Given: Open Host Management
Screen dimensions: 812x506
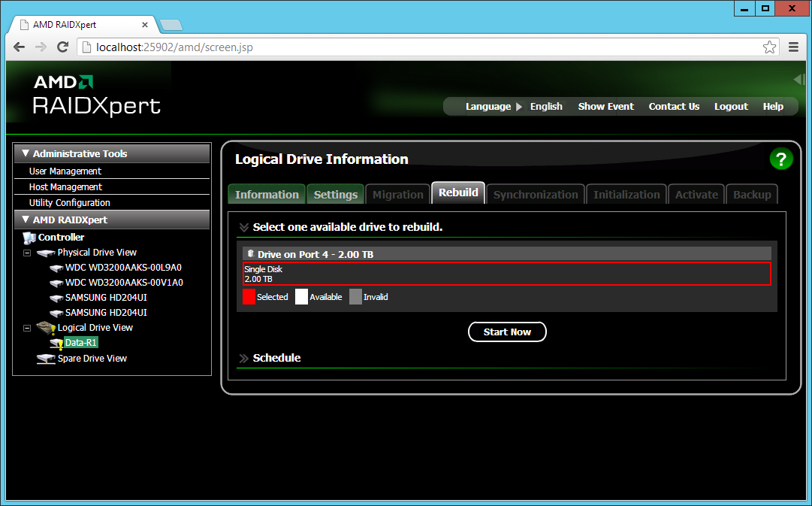Looking at the screenshot, I should tap(65, 186).
